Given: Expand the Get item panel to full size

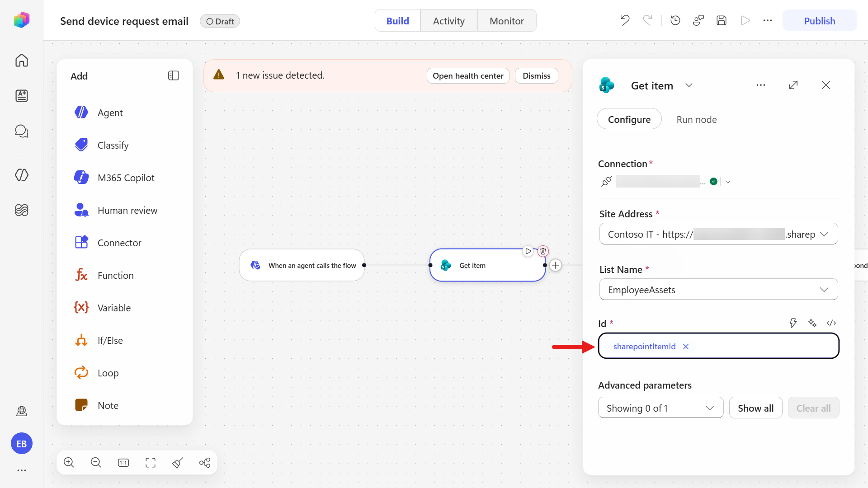Looking at the screenshot, I should click(793, 85).
